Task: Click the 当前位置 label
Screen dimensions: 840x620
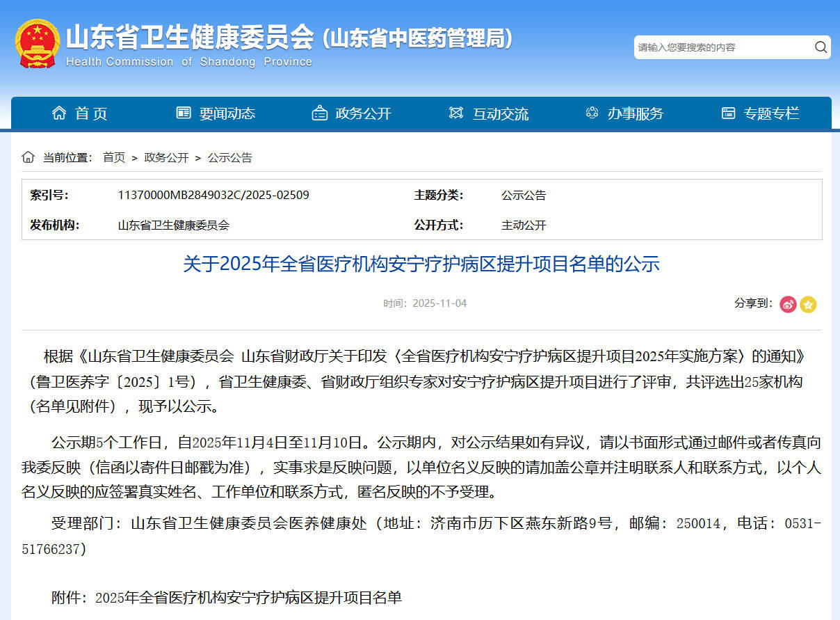Action: [x=67, y=158]
